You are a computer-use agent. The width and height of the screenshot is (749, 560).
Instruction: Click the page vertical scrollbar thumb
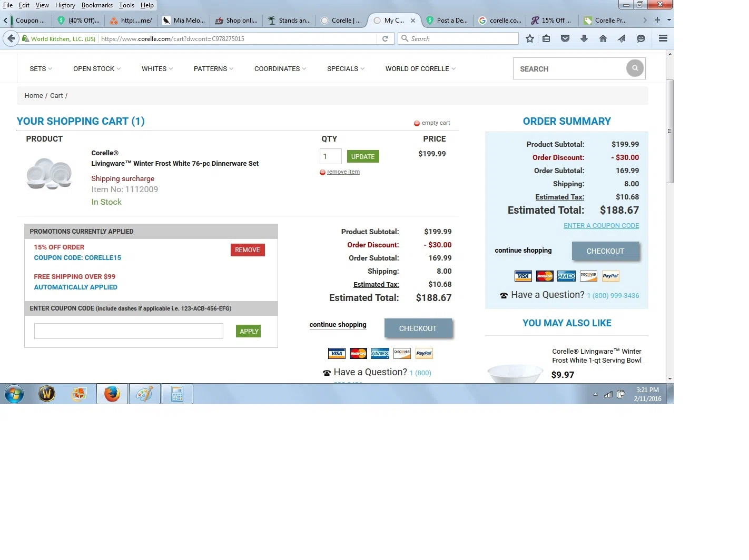click(x=669, y=132)
